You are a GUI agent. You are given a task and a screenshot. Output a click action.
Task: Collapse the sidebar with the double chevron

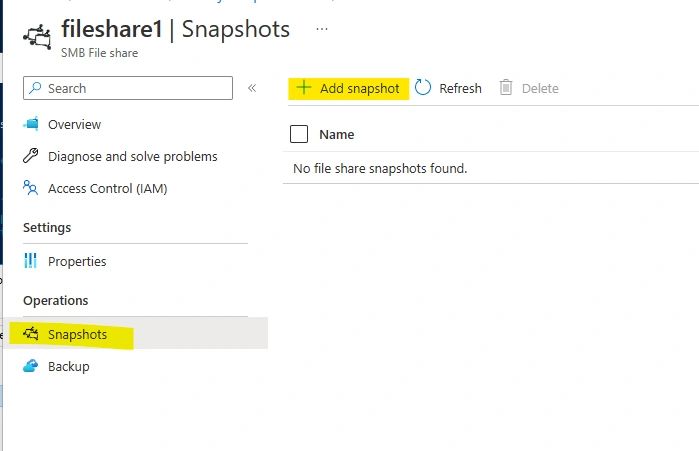[252, 88]
